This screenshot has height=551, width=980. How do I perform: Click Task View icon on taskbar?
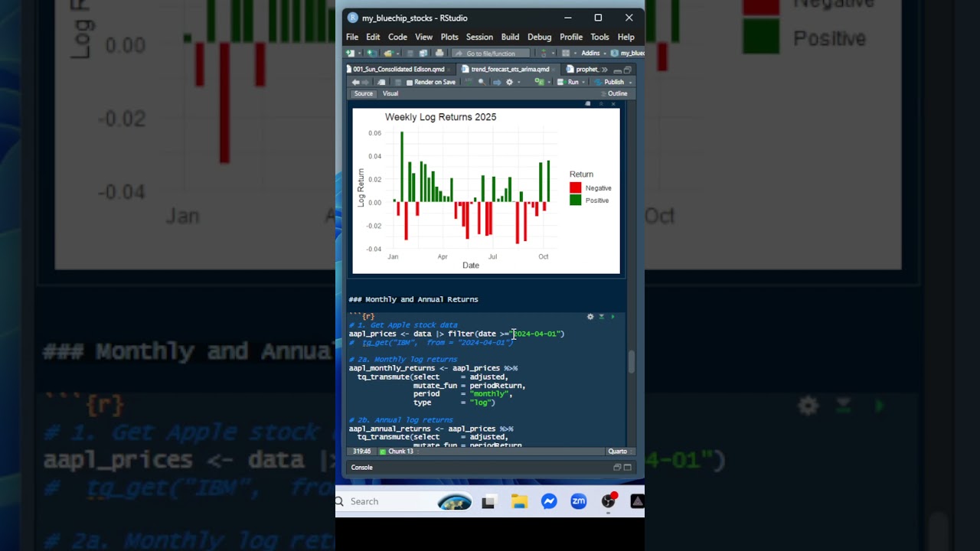pyautogui.click(x=488, y=502)
